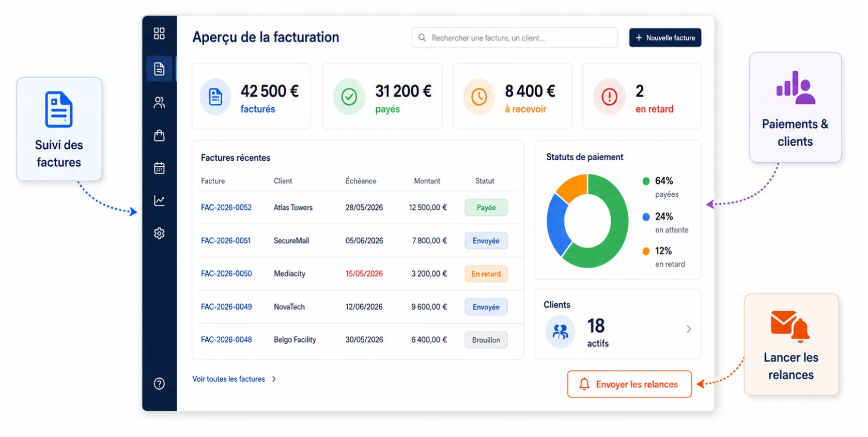
Task: Open the dashboard grid icon in sidebar
Action: click(x=159, y=34)
